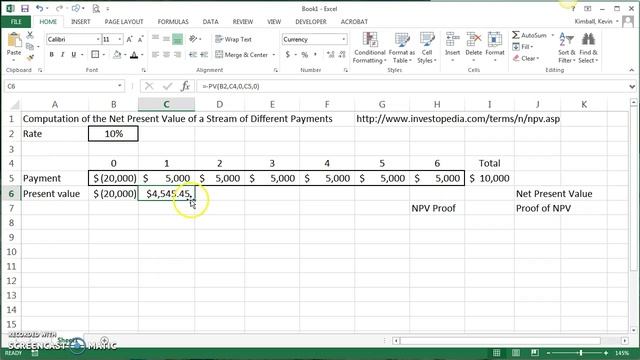Click the AutoSum button
The image size is (640, 360).
pos(529,36)
